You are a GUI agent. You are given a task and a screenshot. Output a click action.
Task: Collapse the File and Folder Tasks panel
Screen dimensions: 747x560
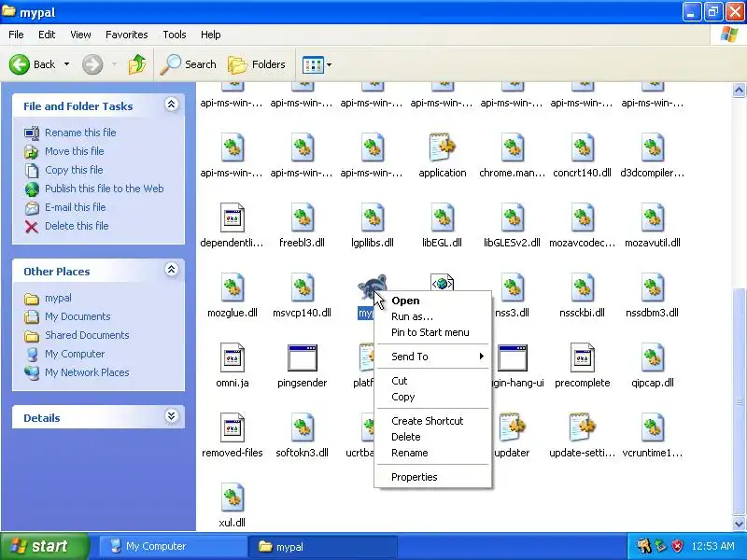[172, 105]
